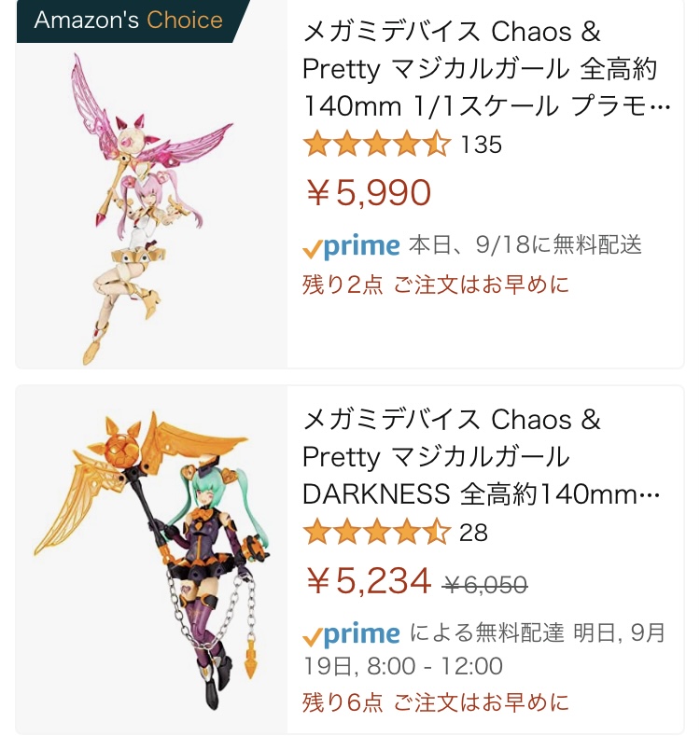Viewport: 700px width, 736px height.
Task: Expand the truncated first product title ellipsis
Action: pyautogui.click(x=659, y=108)
